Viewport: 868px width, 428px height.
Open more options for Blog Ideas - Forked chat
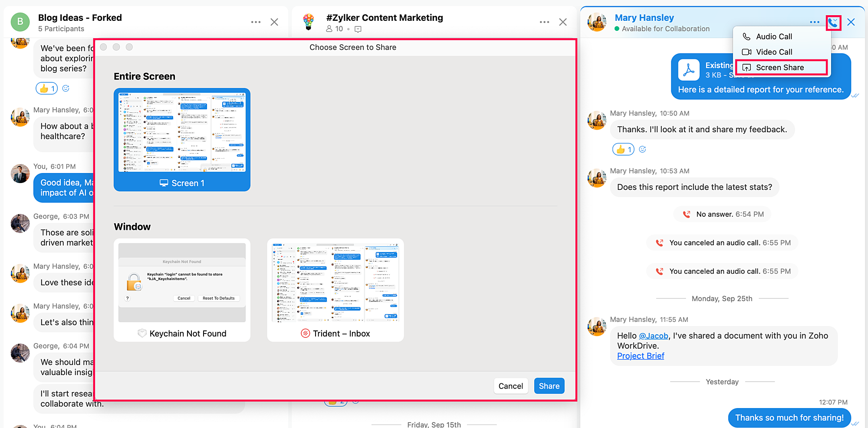pyautogui.click(x=256, y=22)
